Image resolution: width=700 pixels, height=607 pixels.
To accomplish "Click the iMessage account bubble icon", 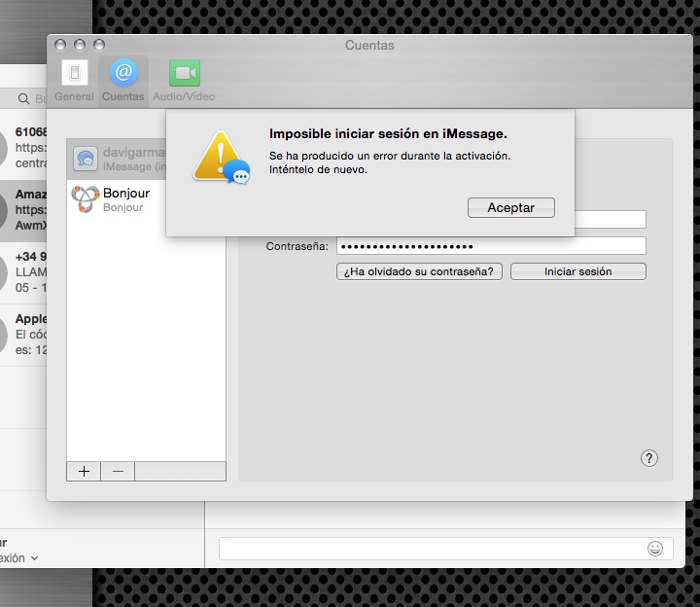I will (86, 159).
